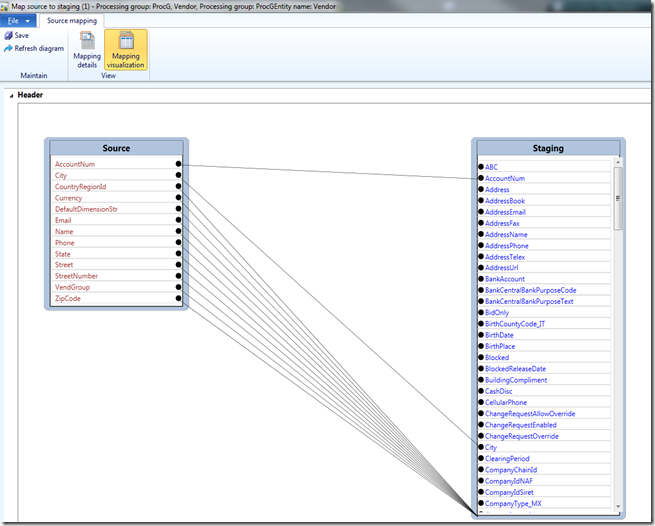Click the Save icon
This screenshot has height=526, width=655.
pyautogui.click(x=8, y=36)
